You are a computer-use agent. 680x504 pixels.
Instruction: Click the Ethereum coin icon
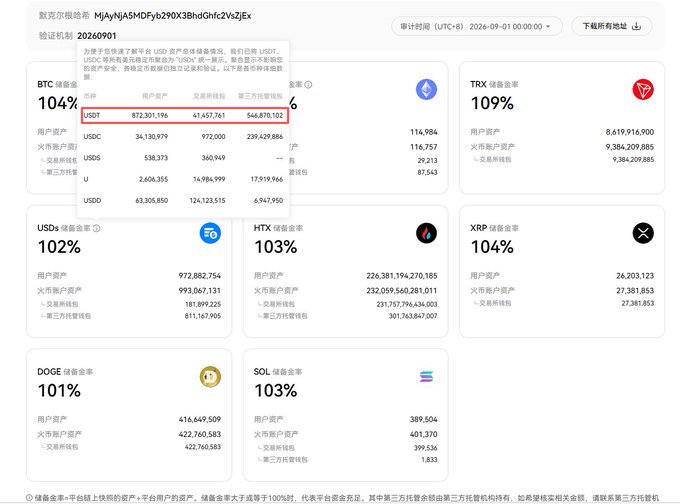pos(426,90)
